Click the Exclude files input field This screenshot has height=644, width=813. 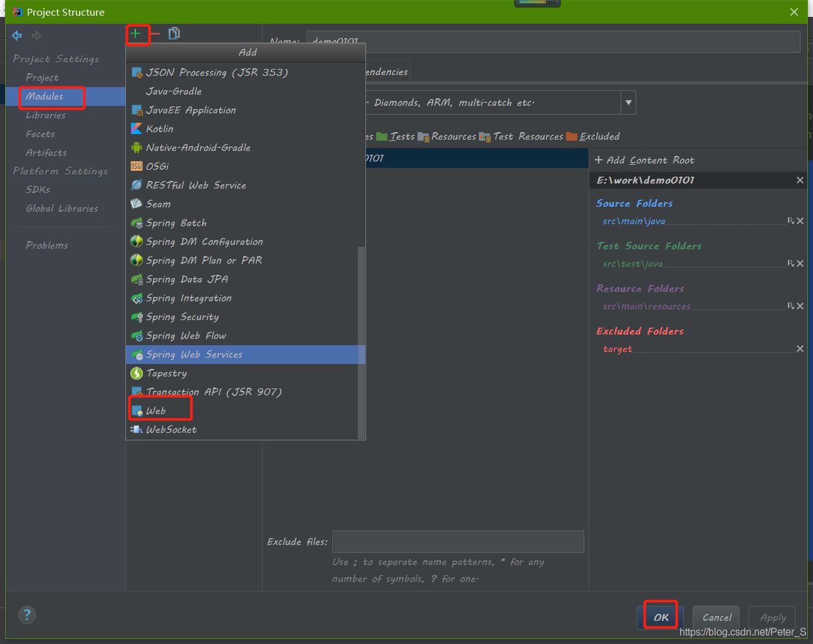(458, 542)
